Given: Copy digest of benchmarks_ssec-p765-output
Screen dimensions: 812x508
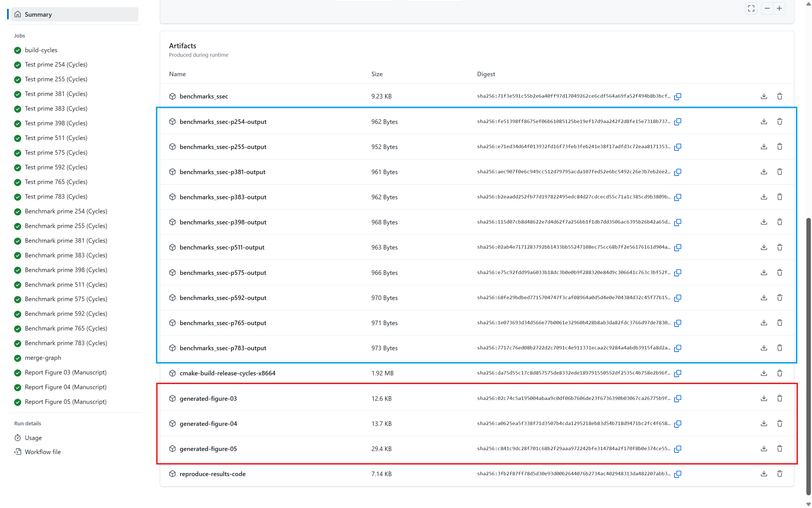Looking at the screenshot, I should click(678, 323).
